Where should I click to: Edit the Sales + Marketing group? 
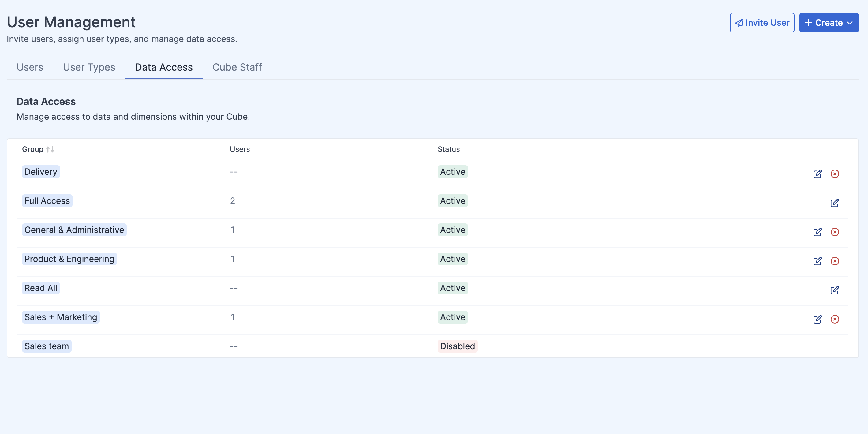(x=817, y=319)
